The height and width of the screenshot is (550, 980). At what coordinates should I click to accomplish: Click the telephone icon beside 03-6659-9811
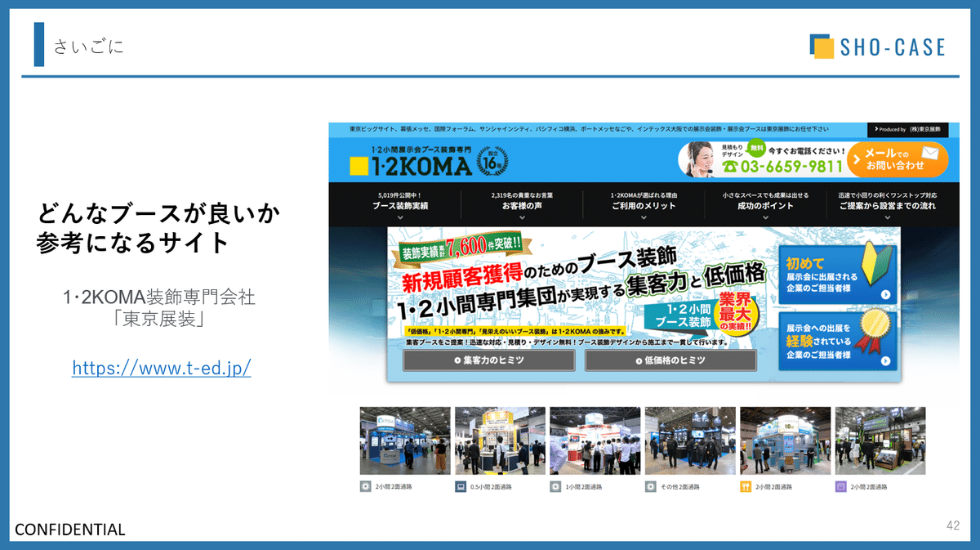(x=729, y=164)
